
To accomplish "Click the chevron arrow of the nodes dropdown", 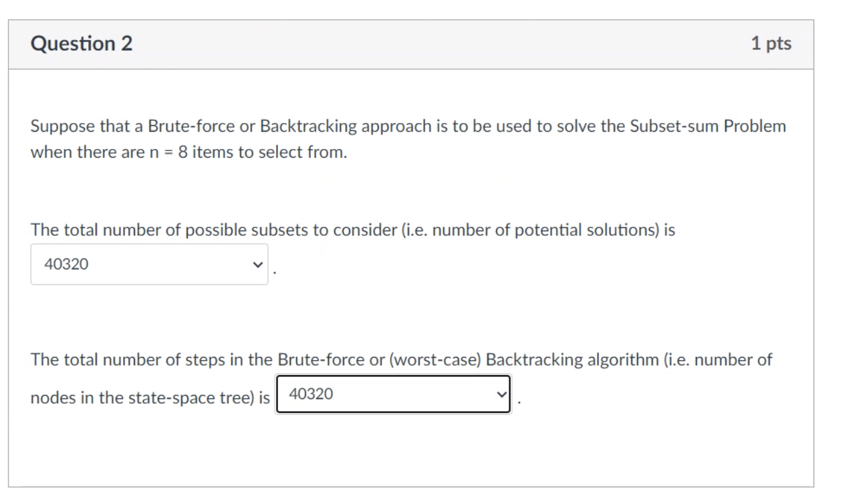I will 499,395.
